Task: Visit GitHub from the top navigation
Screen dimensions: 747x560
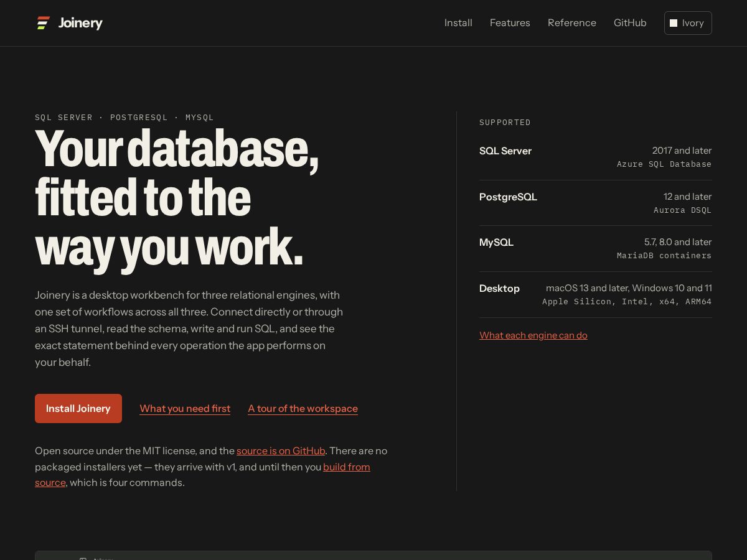Action: coord(630,23)
